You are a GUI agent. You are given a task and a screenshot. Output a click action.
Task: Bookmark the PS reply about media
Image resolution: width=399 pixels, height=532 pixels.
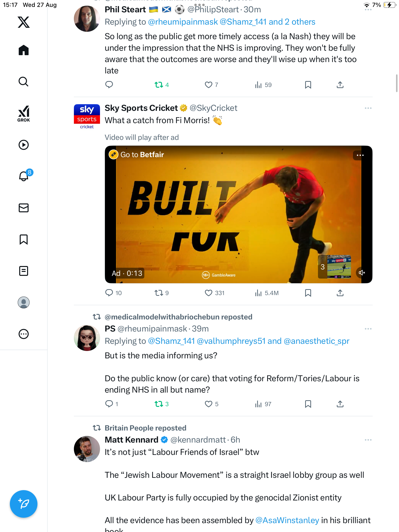pyautogui.click(x=308, y=404)
